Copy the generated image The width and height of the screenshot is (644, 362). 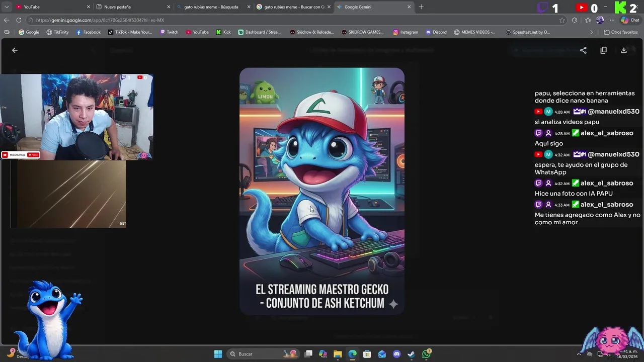click(x=604, y=50)
